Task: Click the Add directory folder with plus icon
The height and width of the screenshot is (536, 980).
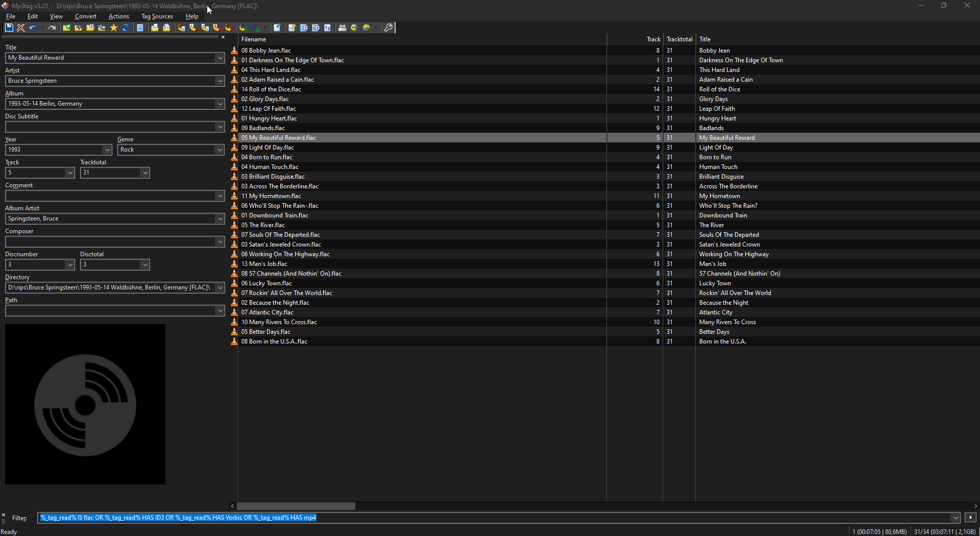Action: point(78,28)
